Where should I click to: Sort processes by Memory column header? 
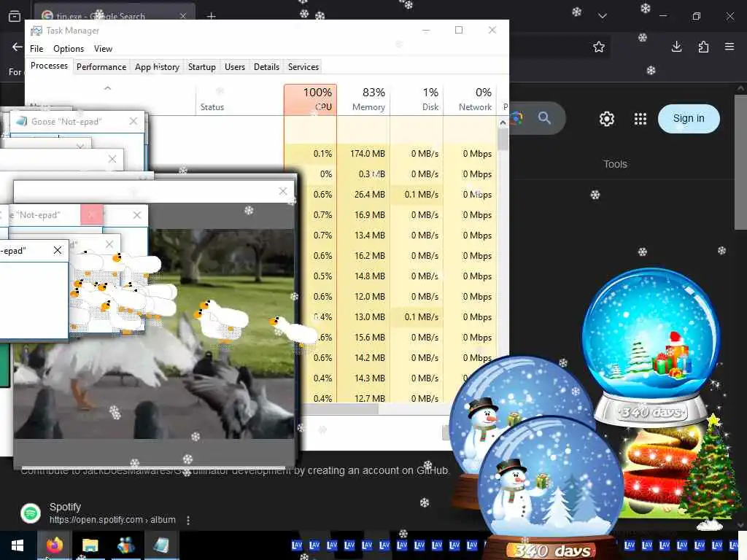coord(363,99)
